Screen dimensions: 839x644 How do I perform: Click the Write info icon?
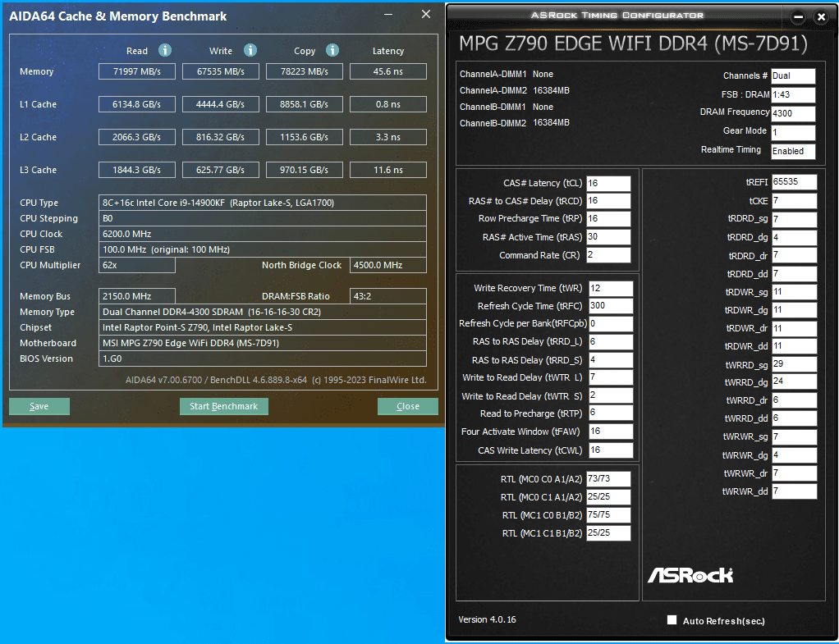click(250, 50)
